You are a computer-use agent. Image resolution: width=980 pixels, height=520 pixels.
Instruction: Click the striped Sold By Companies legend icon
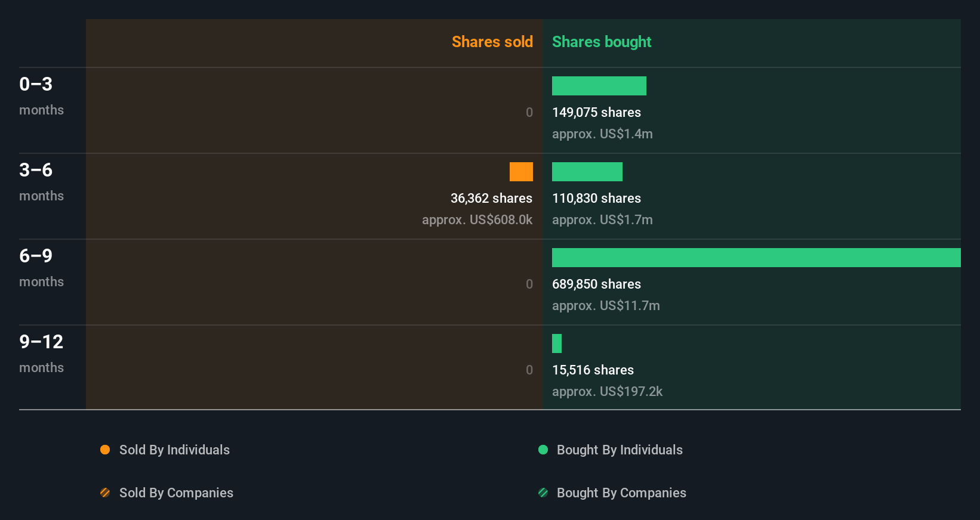point(105,493)
